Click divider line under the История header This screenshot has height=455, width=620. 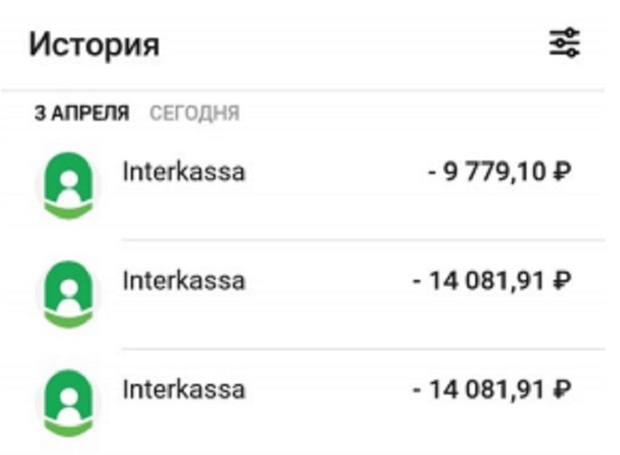(303, 91)
